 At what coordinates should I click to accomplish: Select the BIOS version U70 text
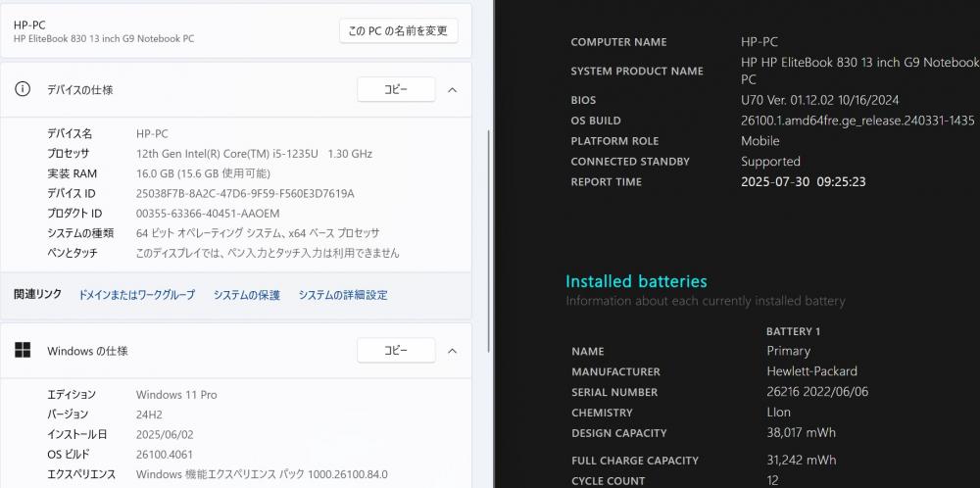pyautogui.click(x=820, y=100)
